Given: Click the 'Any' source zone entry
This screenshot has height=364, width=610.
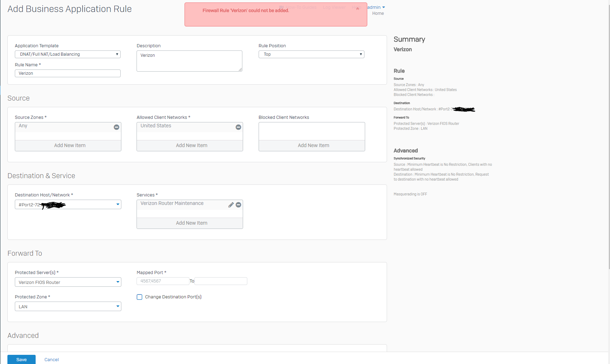Looking at the screenshot, I should pyautogui.click(x=23, y=126).
